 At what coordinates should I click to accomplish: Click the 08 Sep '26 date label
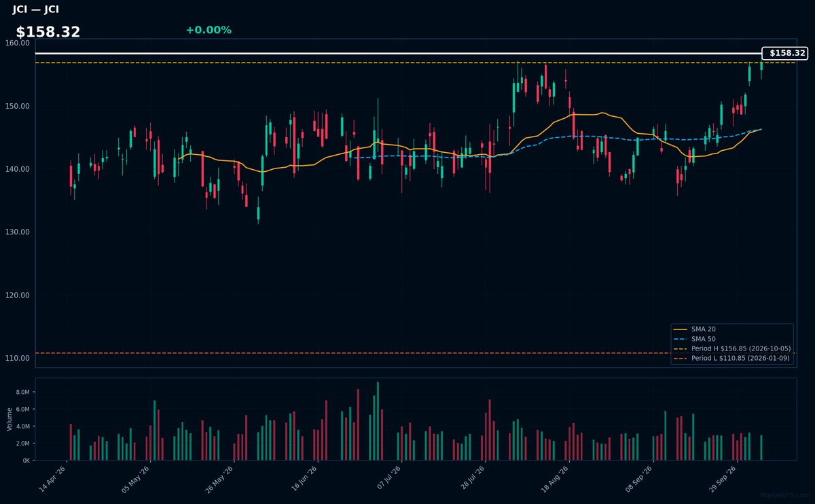(640, 480)
